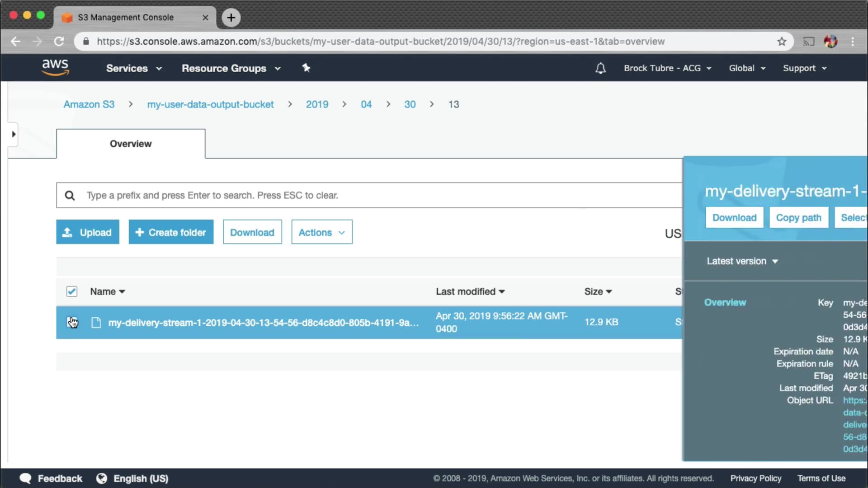Click the Upload button
Image resolution: width=868 pixels, height=488 pixels.
coord(88,232)
